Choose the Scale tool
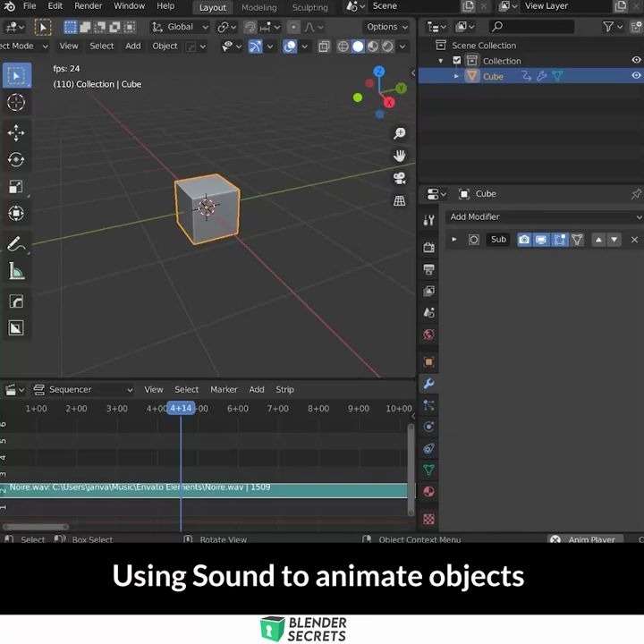 click(x=16, y=186)
